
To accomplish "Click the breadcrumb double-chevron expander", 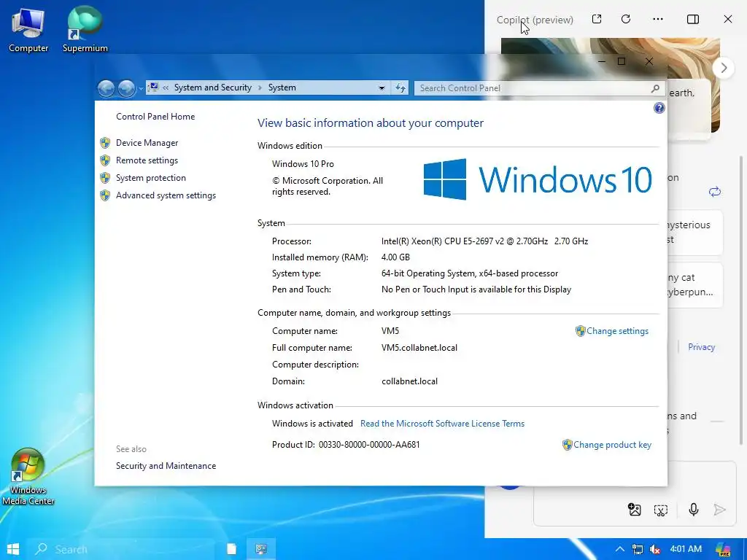I will tap(166, 87).
